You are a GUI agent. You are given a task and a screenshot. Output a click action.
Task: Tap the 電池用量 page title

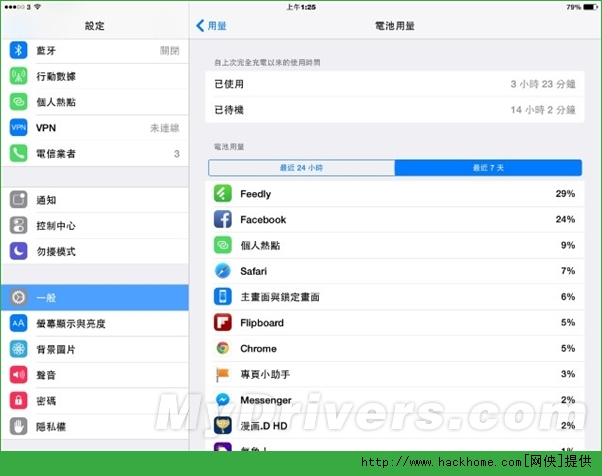pos(395,26)
